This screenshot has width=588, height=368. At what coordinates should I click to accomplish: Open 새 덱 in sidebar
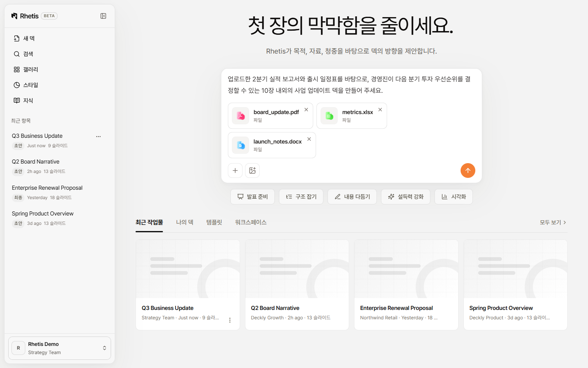pos(60,38)
